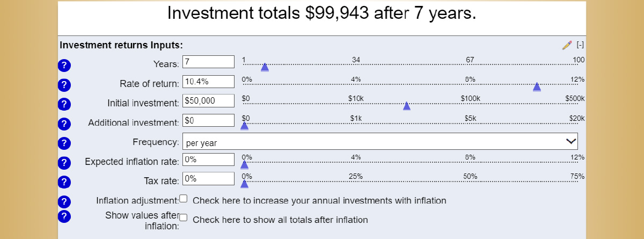Click the Rate of return 10.4% field
Screen dimensions: 644x239
[x=209, y=82]
